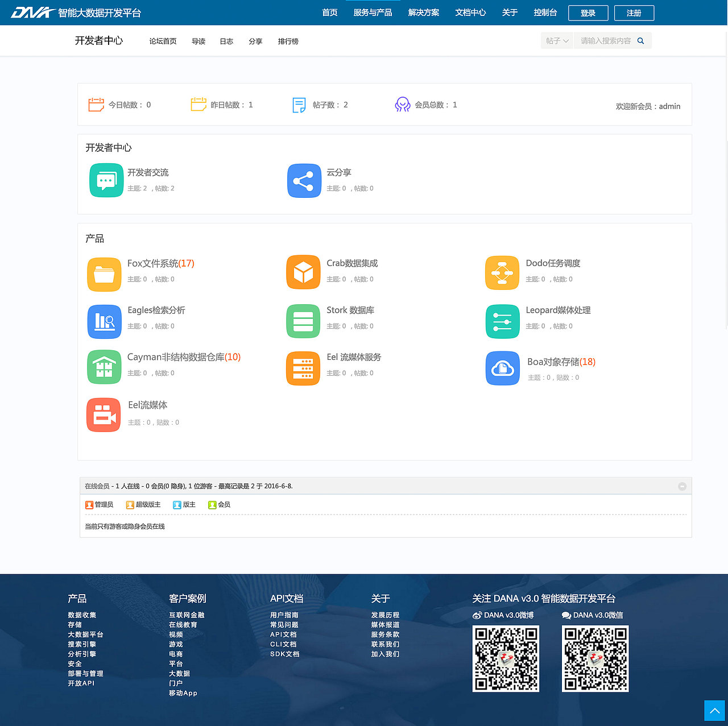Image resolution: width=728 pixels, height=726 pixels.
Task: Click the search magnifier icon
Action: click(640, 41)
